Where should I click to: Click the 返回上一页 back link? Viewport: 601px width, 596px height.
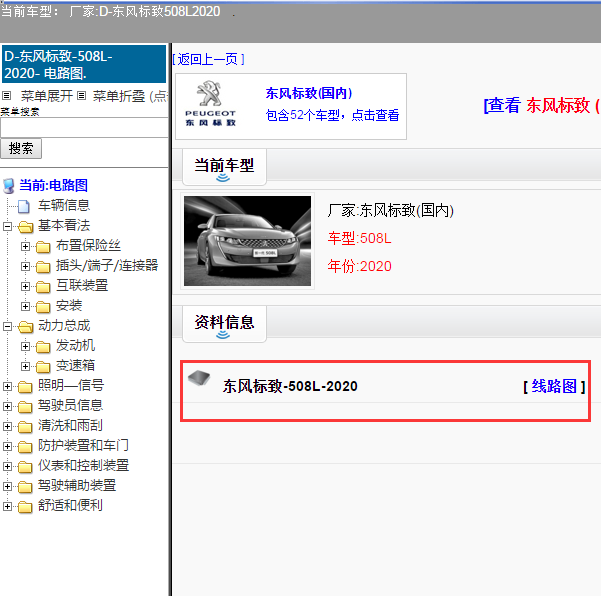click(x=208, y=59)
